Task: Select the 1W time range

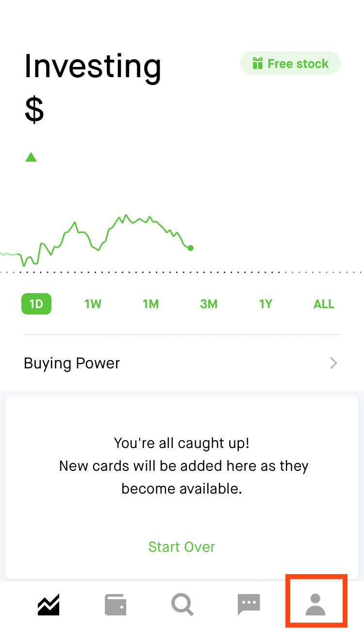Action: coord(93,304)
